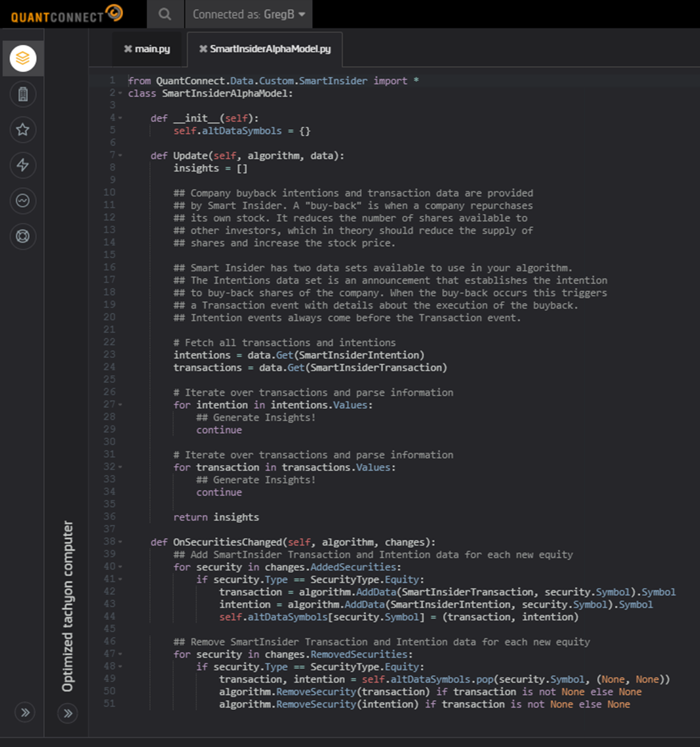The height and width of the screenshot is (747, 700).
Task: Open the stacked layers projects icon
Action: coord(23,58)
